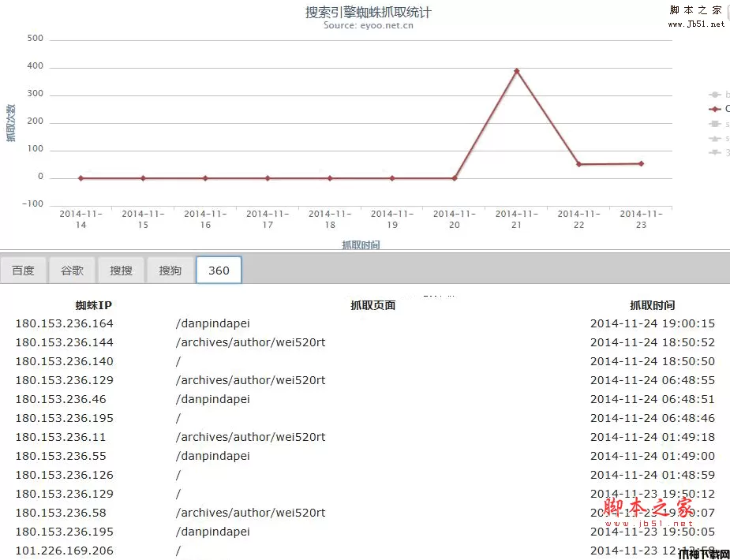Switch to the 百度 tab
The image size is (730, 560).
[x=24, y=270]
